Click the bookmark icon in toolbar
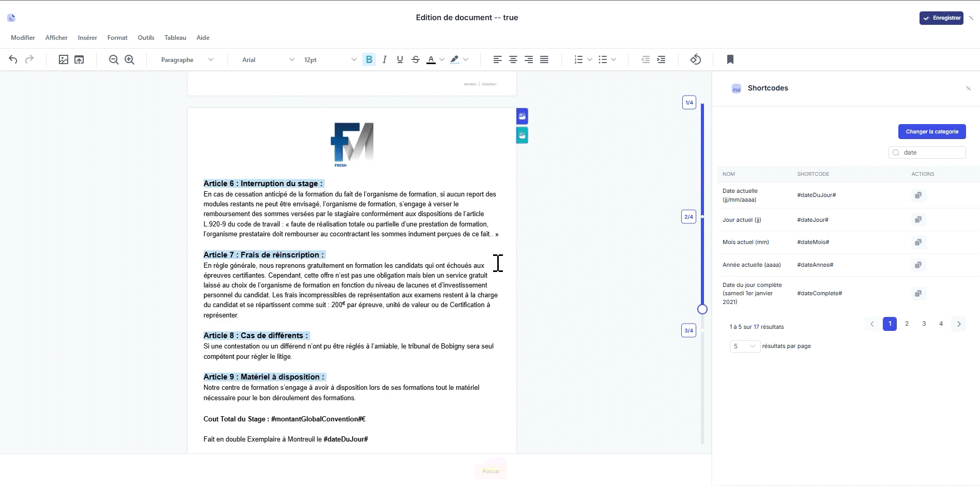 point(730,59)
